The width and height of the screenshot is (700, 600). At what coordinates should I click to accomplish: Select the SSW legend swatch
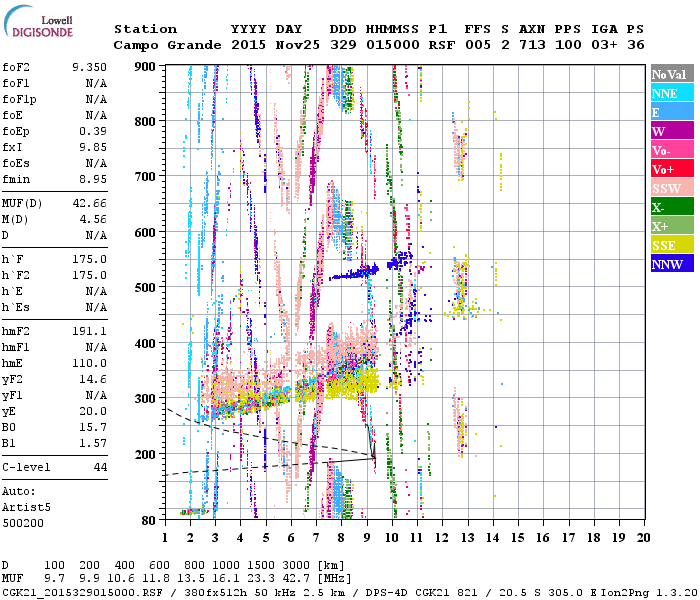pos(672,188)
